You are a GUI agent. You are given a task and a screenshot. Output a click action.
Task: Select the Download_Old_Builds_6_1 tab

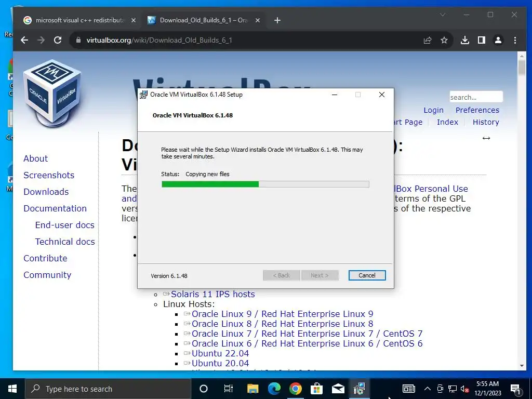[x=204, y=20]
